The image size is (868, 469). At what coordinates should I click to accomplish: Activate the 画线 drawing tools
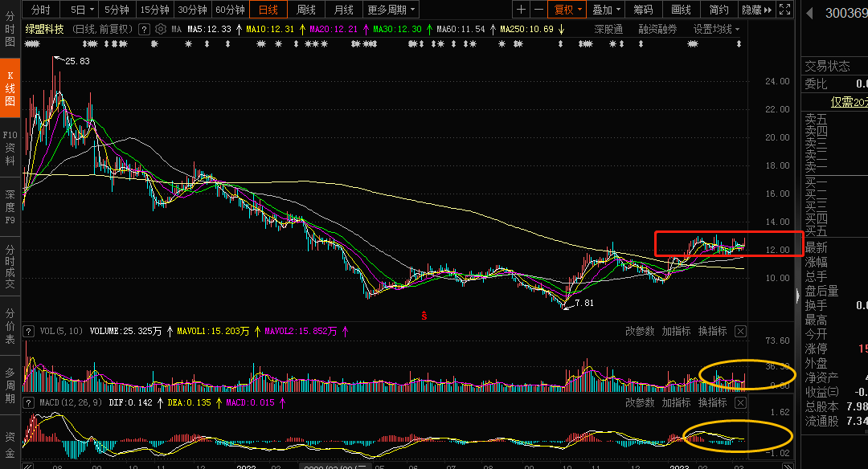681,10
